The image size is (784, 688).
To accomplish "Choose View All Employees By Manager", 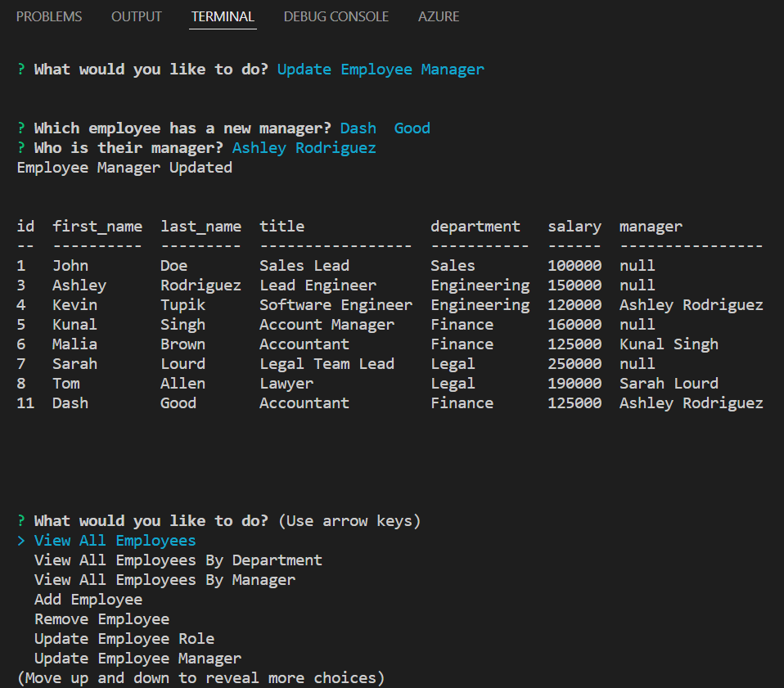I will (165, 579).
